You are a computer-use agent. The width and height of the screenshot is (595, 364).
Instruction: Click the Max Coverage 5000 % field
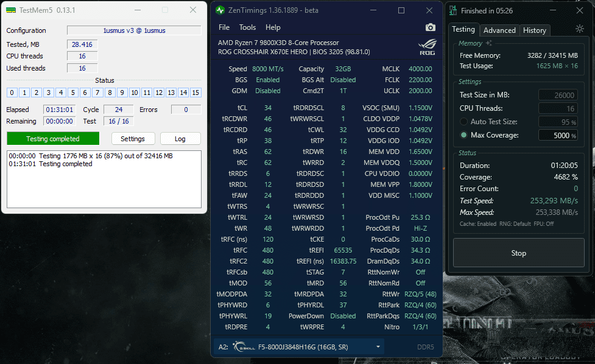558,135
